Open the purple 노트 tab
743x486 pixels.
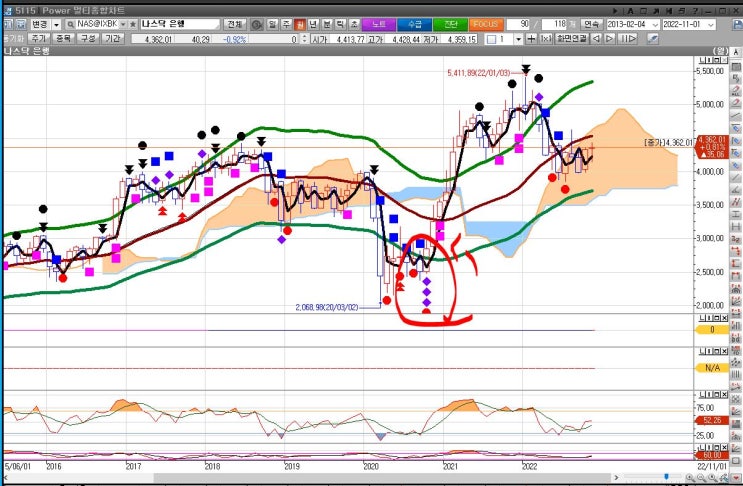point(378,24)
